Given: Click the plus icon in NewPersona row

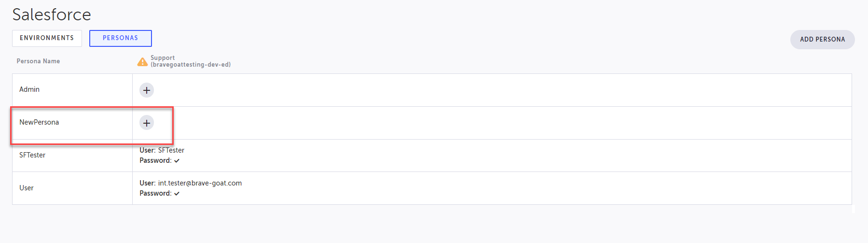Looking at the screenshot, I should 147,123.
